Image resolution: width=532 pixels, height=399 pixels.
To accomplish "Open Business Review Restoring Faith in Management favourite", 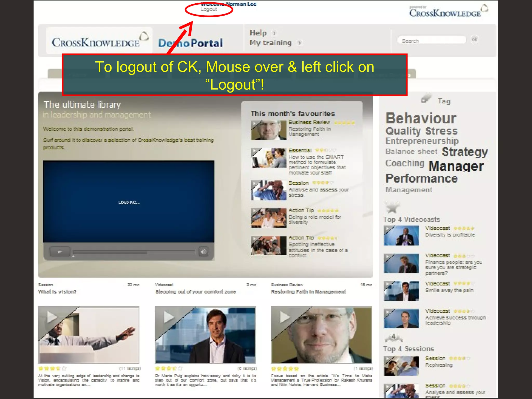I will [310, 131].
